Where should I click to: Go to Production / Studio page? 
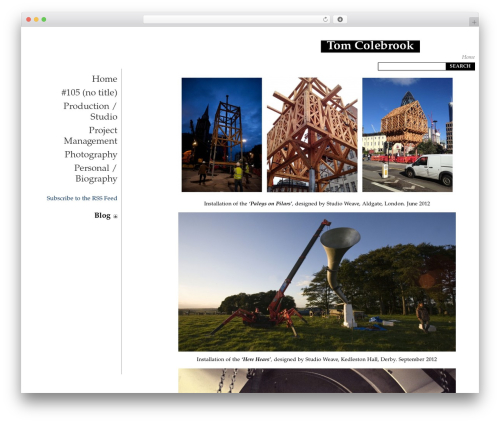tap(90, 111)
